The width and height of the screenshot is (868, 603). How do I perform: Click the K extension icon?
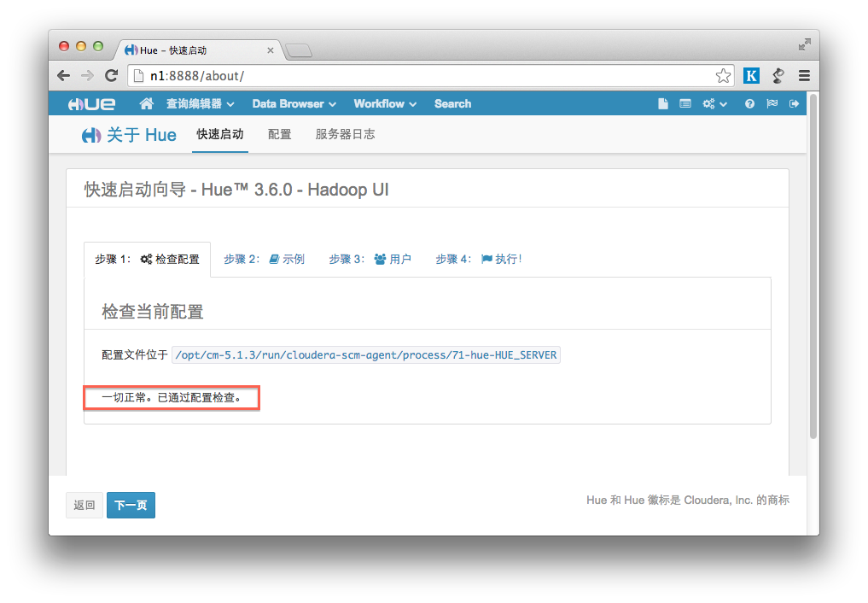[751, 75]
